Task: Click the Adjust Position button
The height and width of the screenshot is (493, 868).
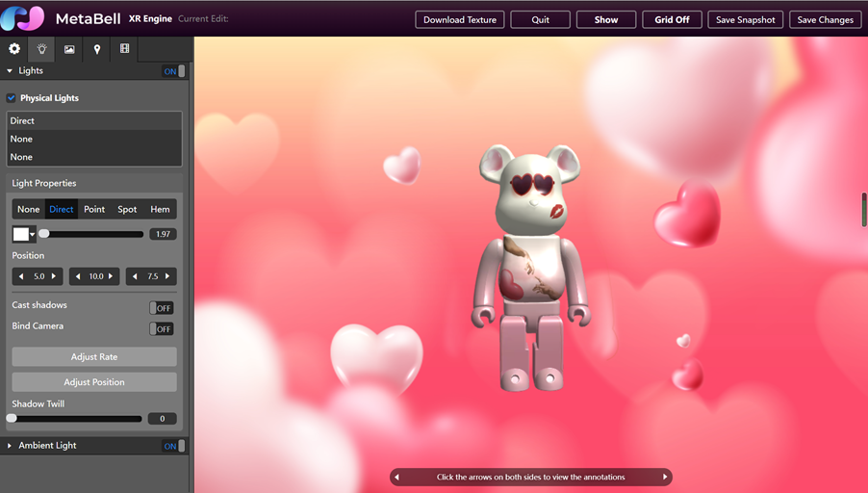Action: coord(94,382)
